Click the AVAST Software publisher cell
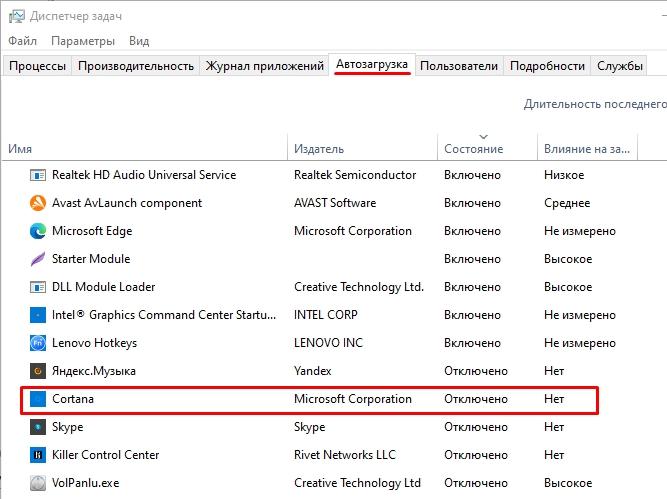 [x=335, y=203]
